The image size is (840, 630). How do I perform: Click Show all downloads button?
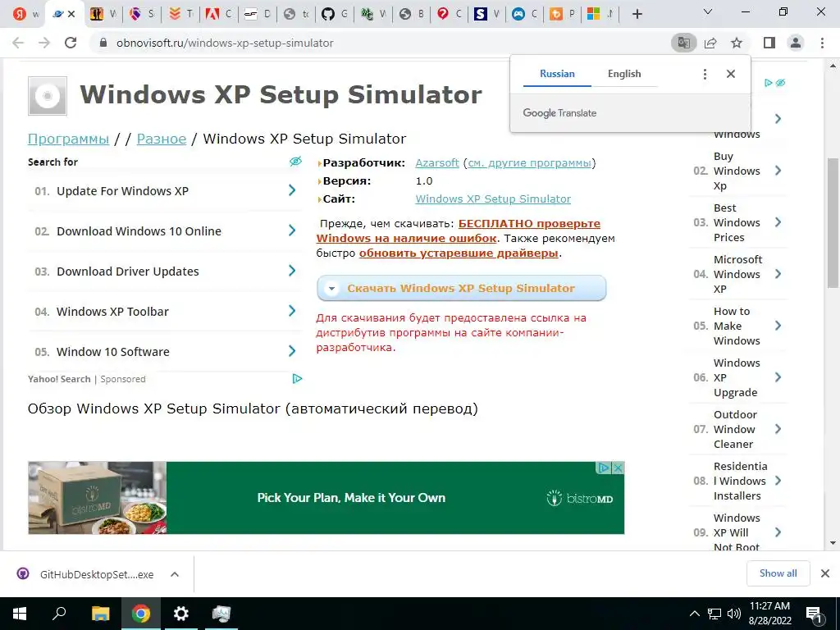click(x=778, y=573)
